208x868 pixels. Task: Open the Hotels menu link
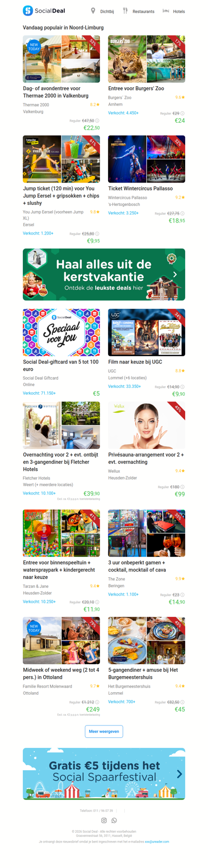(x=179, y=11)
